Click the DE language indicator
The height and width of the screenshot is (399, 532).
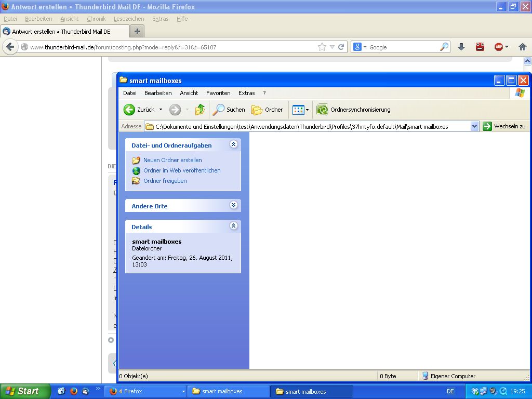[450, 391]
